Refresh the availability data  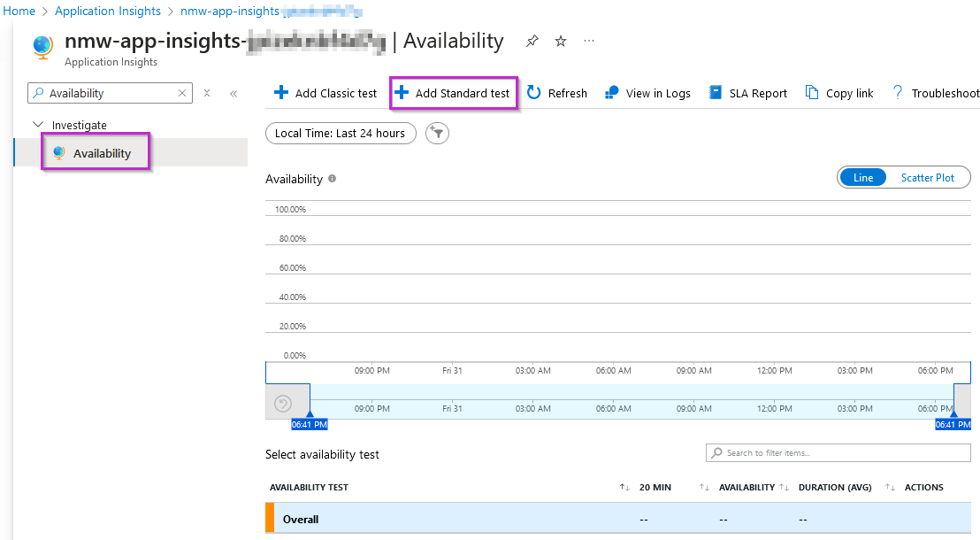557,93
